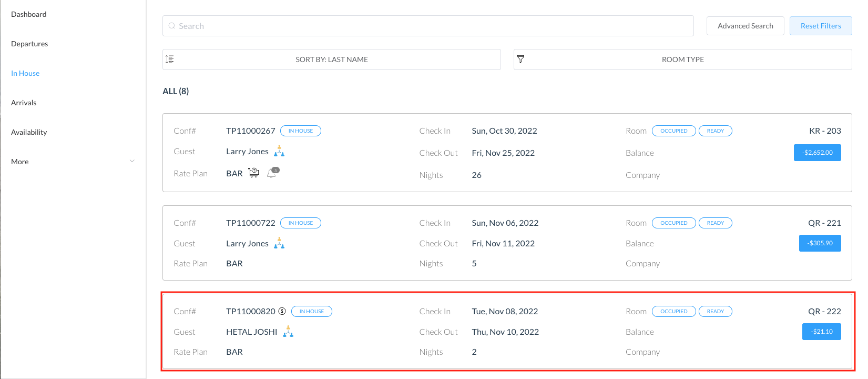Open Availability from the sidebar

tap(29, 132)
